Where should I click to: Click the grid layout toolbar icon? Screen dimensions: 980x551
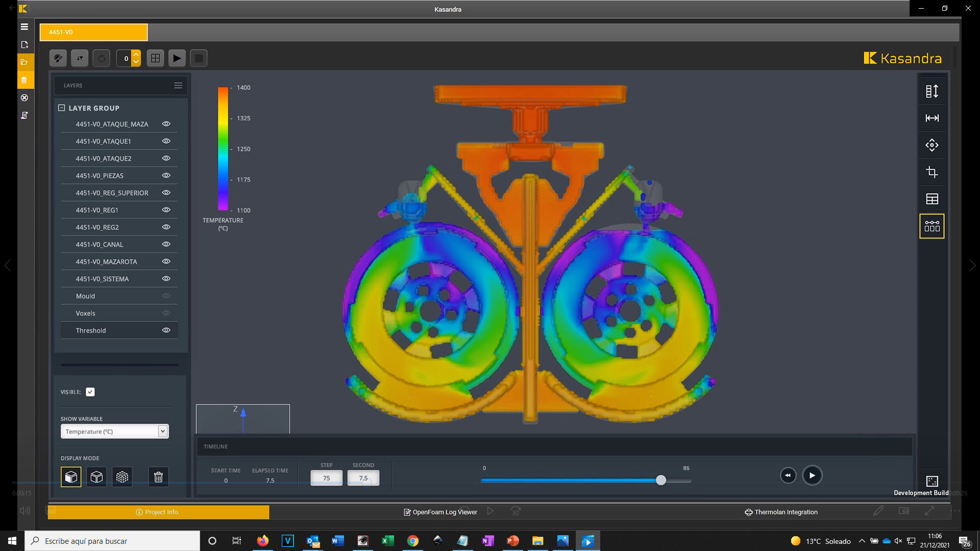[155, 58]
